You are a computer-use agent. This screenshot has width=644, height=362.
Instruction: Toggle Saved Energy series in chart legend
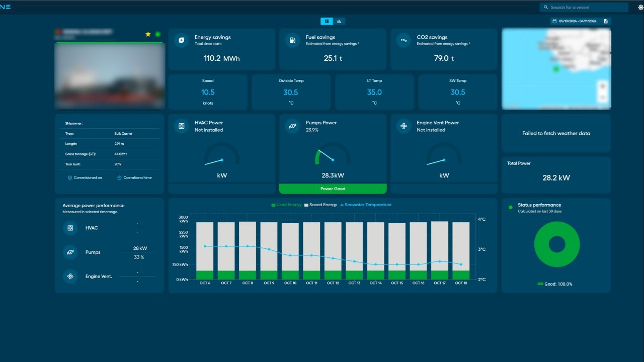point(320,205)
